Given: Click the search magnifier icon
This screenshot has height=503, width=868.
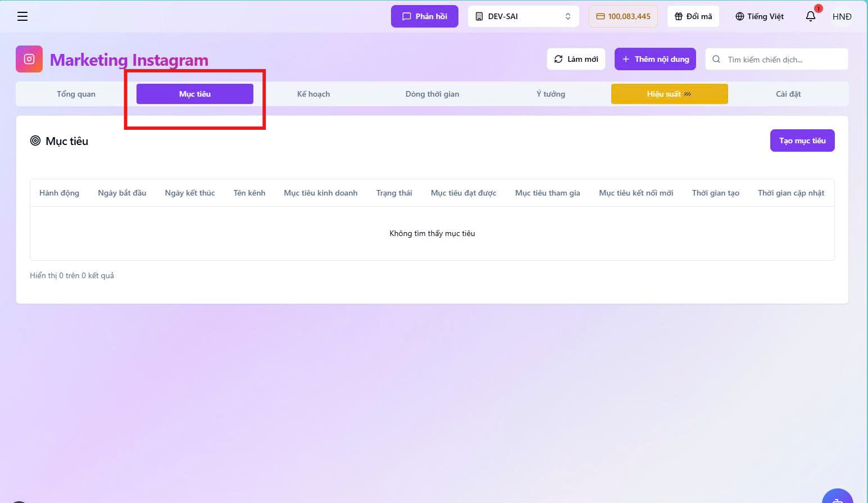Looking at the screenshot, I should pyautogui.click(x=716, y=59).
